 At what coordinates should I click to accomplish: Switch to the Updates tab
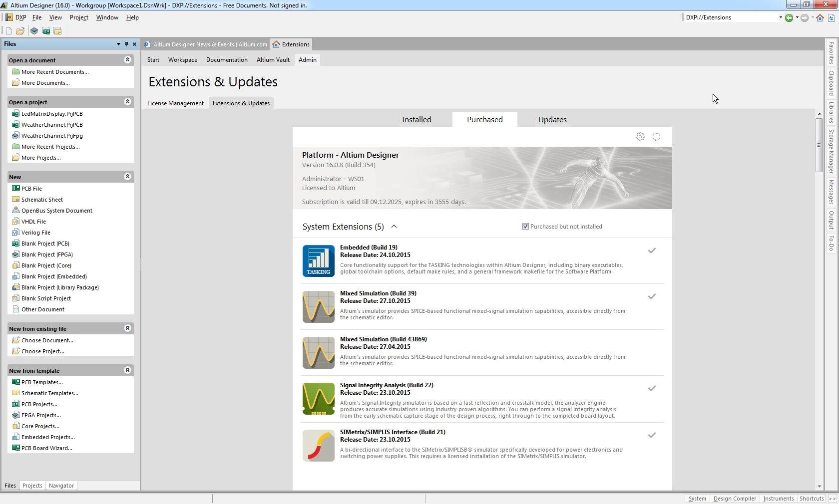click(x=552, y=120)
